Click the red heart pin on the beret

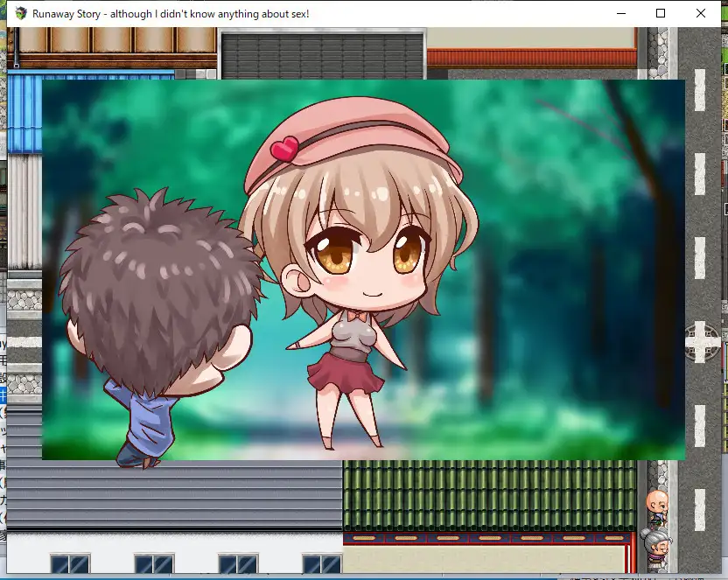pos(284,149)
